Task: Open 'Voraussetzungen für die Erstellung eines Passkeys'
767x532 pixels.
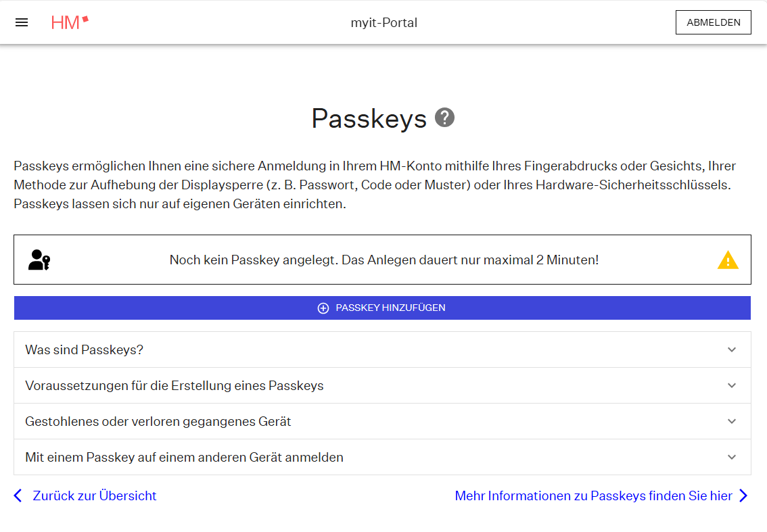Action: coord(175,386)
